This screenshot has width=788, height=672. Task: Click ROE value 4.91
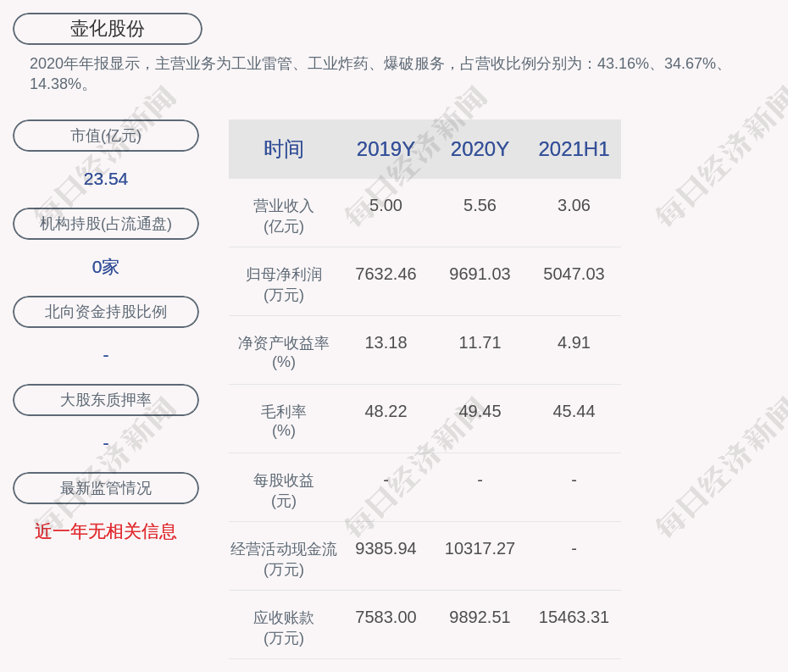click(x=574, y=343)
